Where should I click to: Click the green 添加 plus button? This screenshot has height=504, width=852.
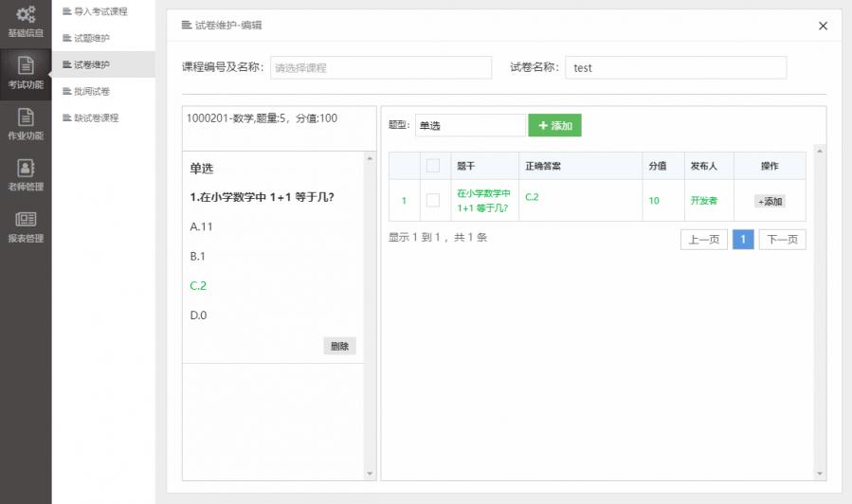[554, 125]
